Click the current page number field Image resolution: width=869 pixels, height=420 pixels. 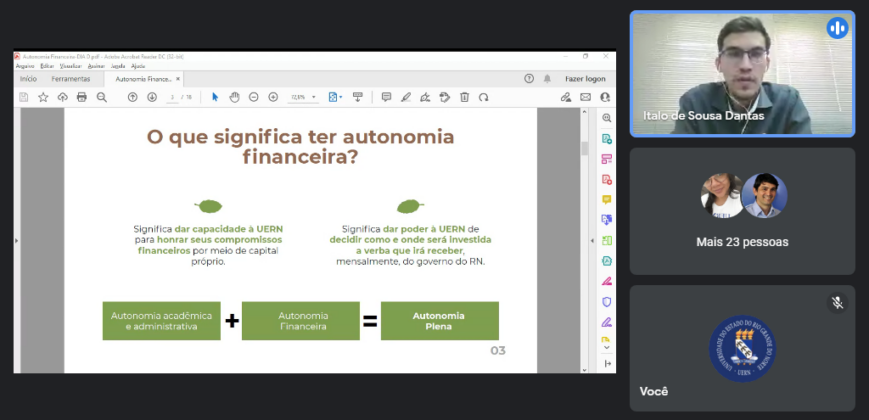pyautogui.click(x=172, y=97)
